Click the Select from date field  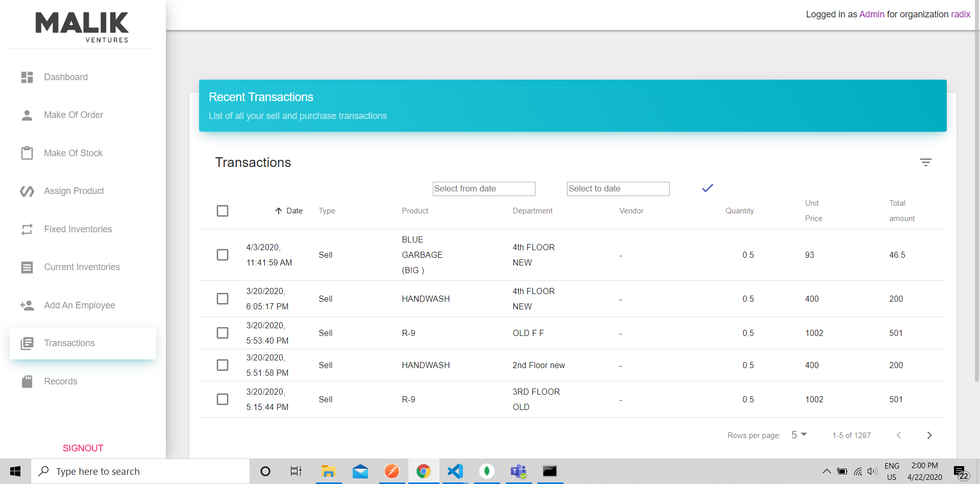[484, 189]
